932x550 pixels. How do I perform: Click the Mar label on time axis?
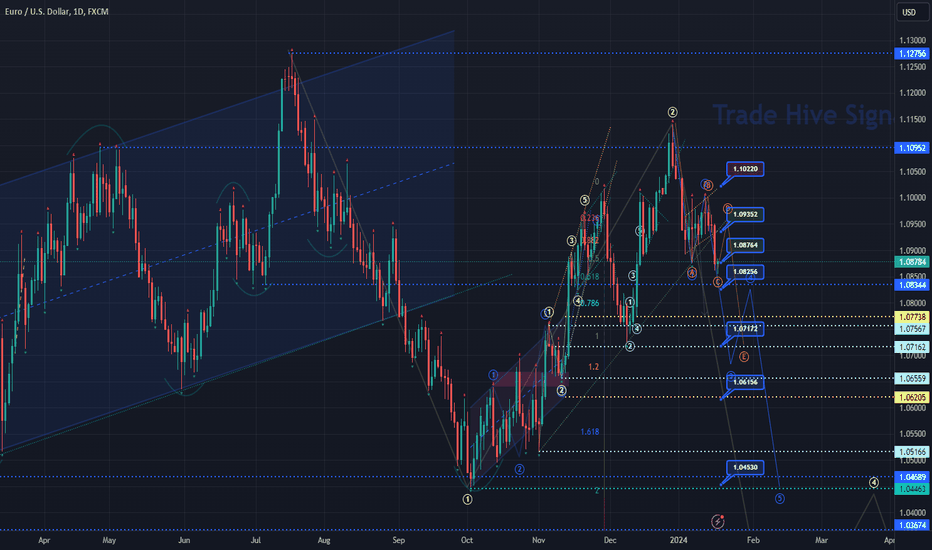(x=821, y=540)
